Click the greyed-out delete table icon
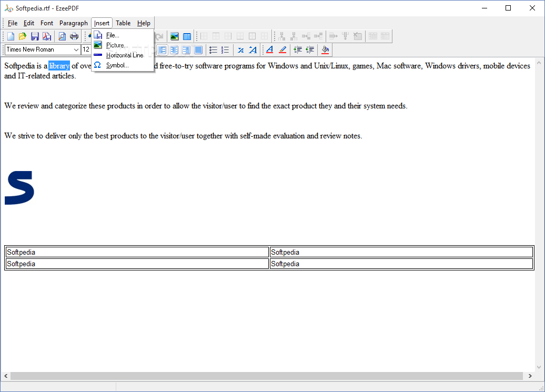 [358, 36]
